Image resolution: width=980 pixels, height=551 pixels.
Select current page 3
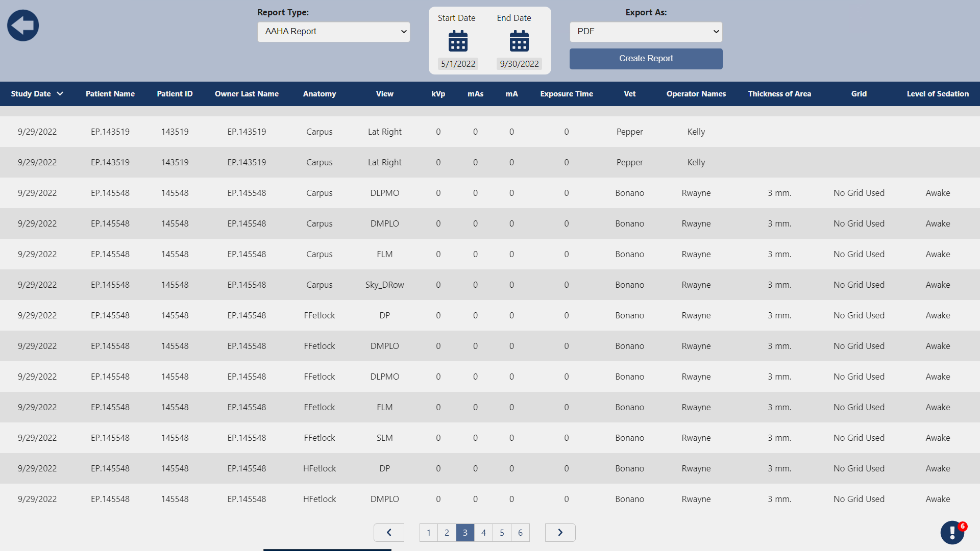[465, 533]
